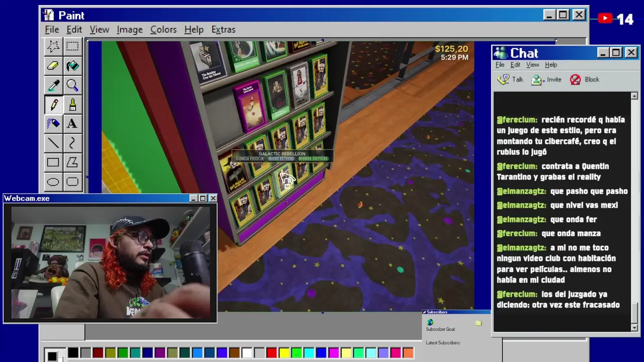Viewport: 644px width, 362px height.
Task: Select the straight Line tool
Action: [x=53, y=143]
